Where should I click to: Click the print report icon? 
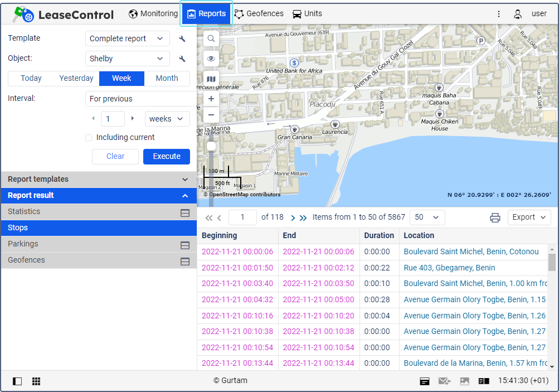click(x=495, y=217)
